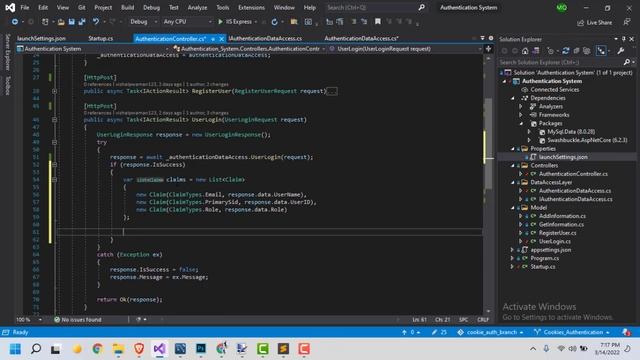
Task: Open the Any CPU platform dropdown
Action: (x=187, y=22)
